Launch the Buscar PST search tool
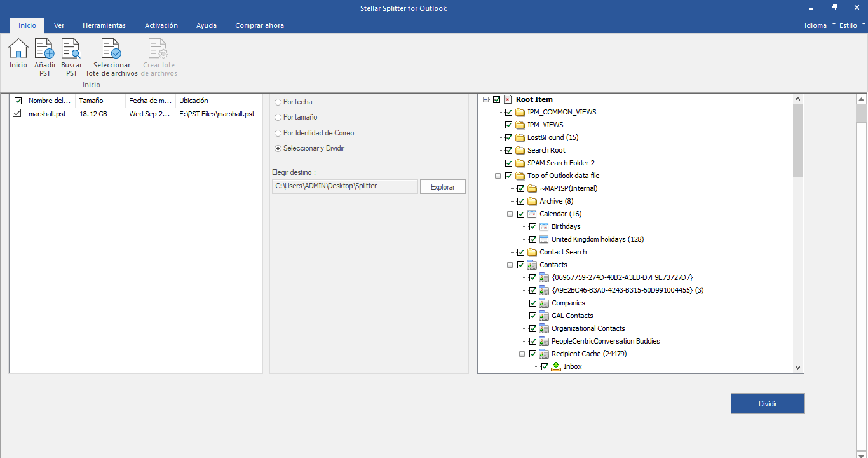 click(71, 49)
